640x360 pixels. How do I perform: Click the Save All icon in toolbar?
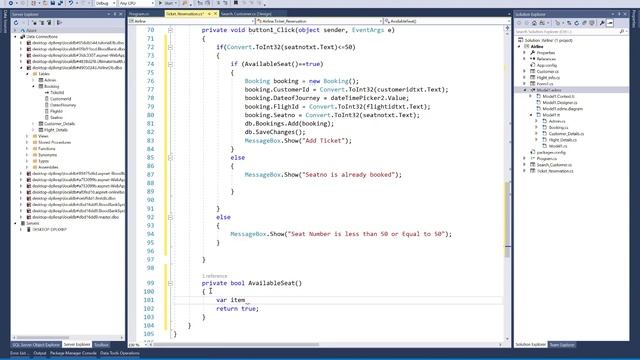coord(60,3)
